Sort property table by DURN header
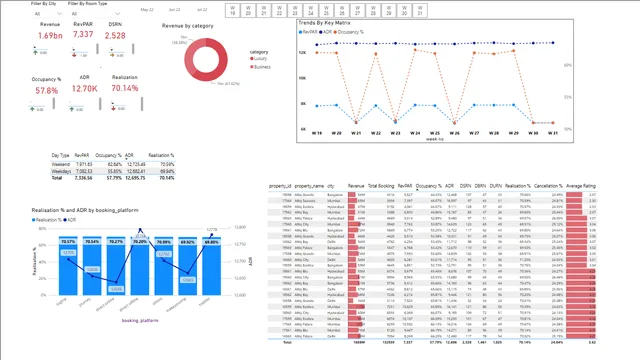The width and height of the screenshot is (640, 360). pos(496,186)
